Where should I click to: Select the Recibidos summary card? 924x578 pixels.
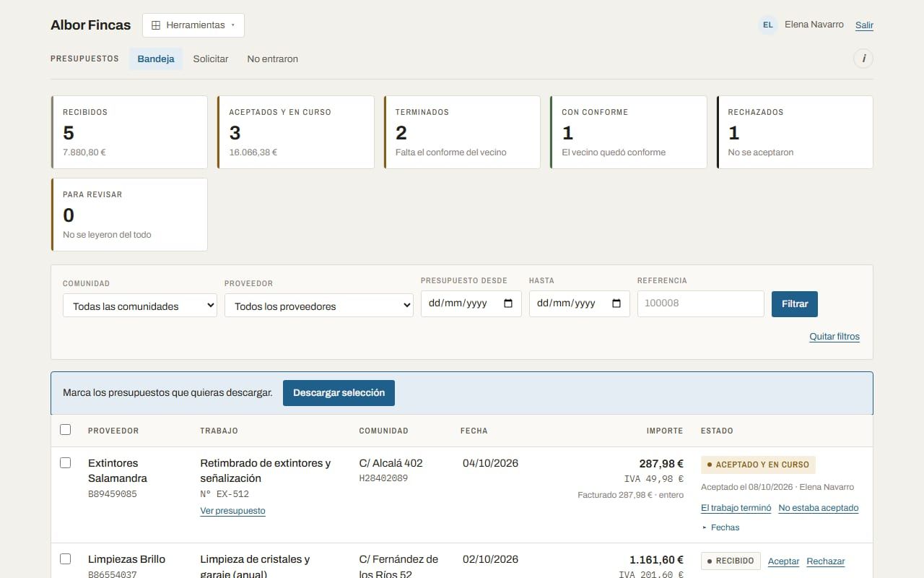pos(129,132)
